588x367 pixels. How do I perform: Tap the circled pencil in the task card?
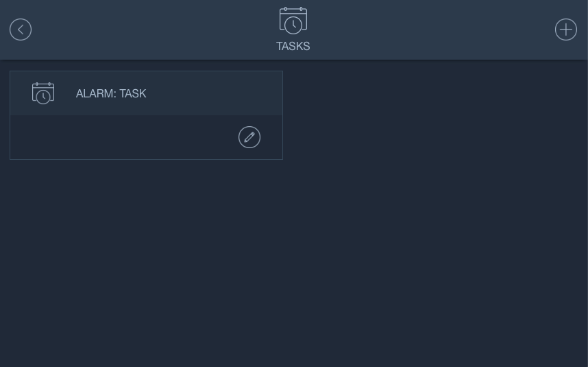(249, 137)
